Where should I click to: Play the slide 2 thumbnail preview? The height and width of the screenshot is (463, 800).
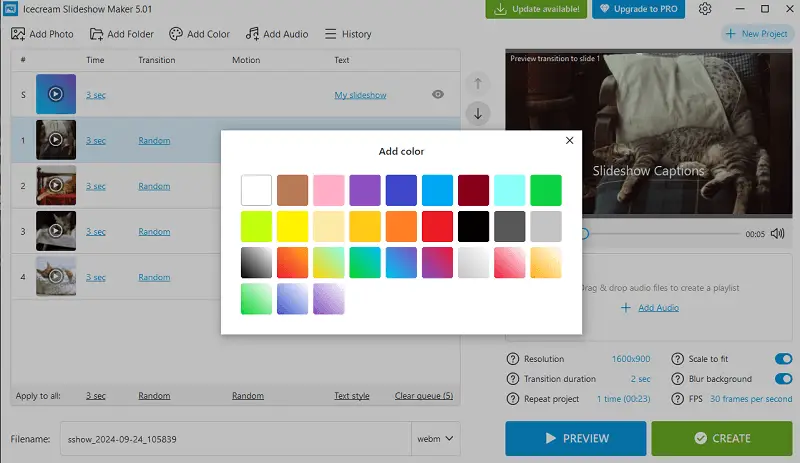coord(56,185)
